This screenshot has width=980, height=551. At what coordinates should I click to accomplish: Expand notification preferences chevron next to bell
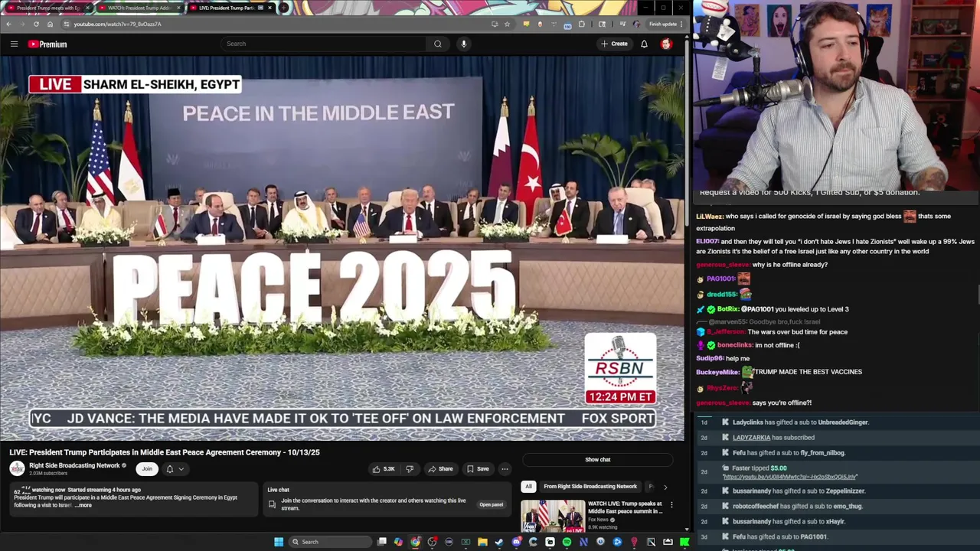(x=181, y=469)
